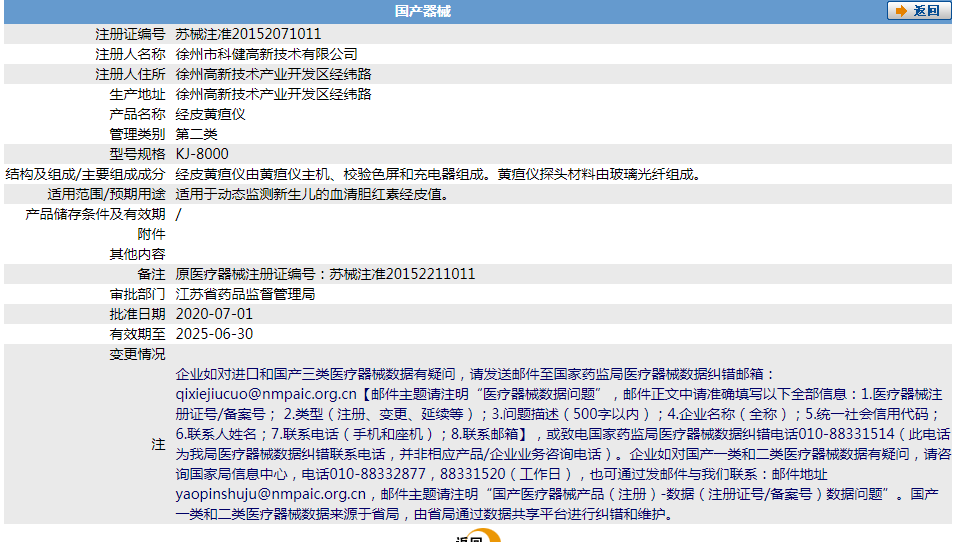Select the 国产器械 header title
The image size is (954, 542).
pyautogui.click(x=423, y=11)
